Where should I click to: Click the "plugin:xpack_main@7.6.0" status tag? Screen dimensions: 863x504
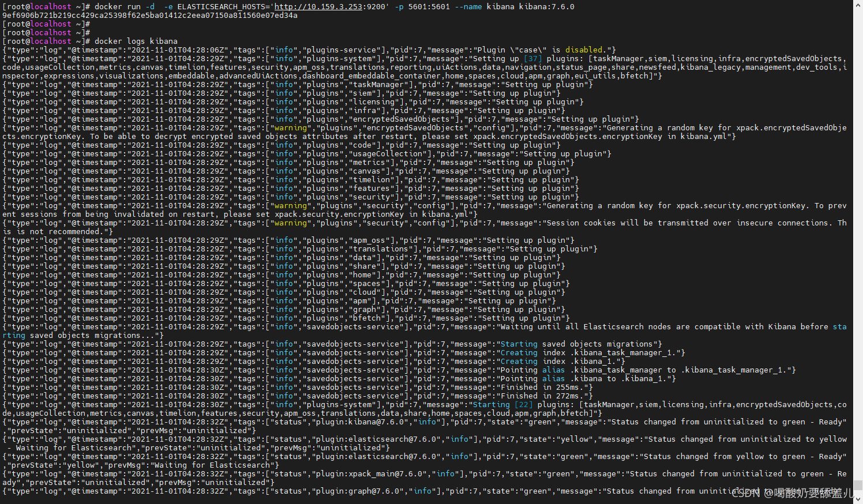370,474
